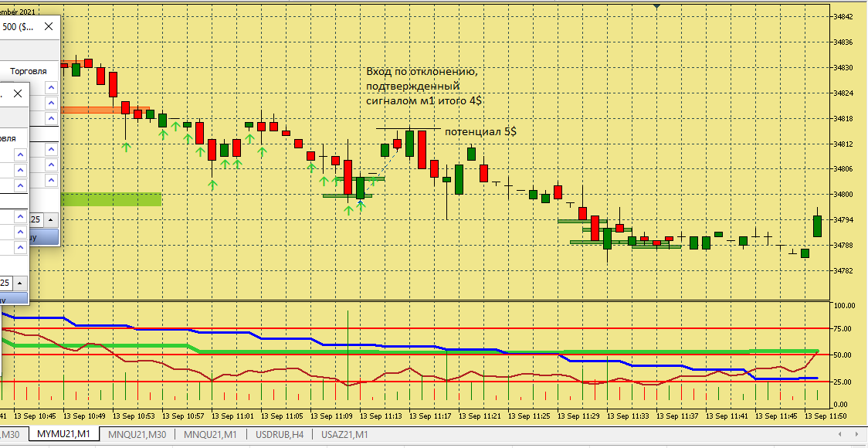Close the front small panel window
Viewport: 868px width, 448px height.
18,93
